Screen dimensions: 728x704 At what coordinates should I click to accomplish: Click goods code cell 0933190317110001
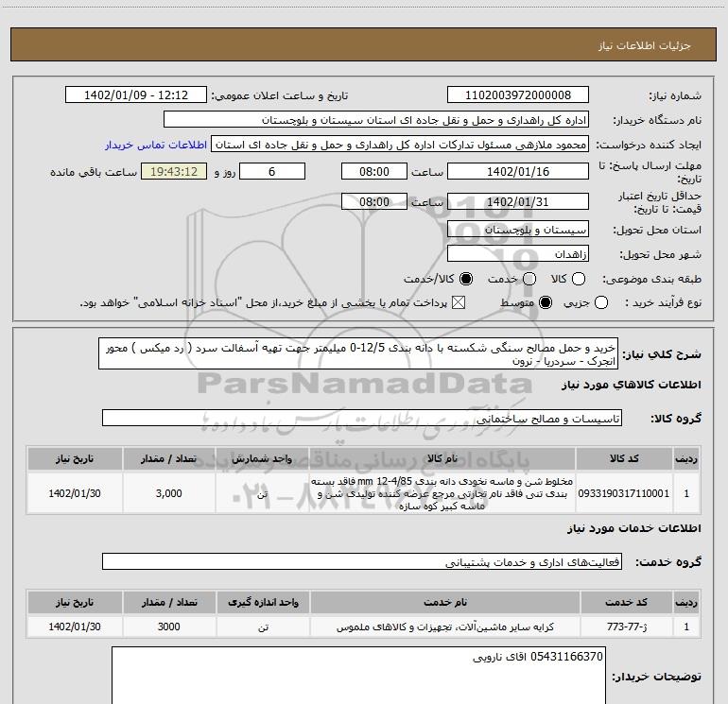pos(624,493)
